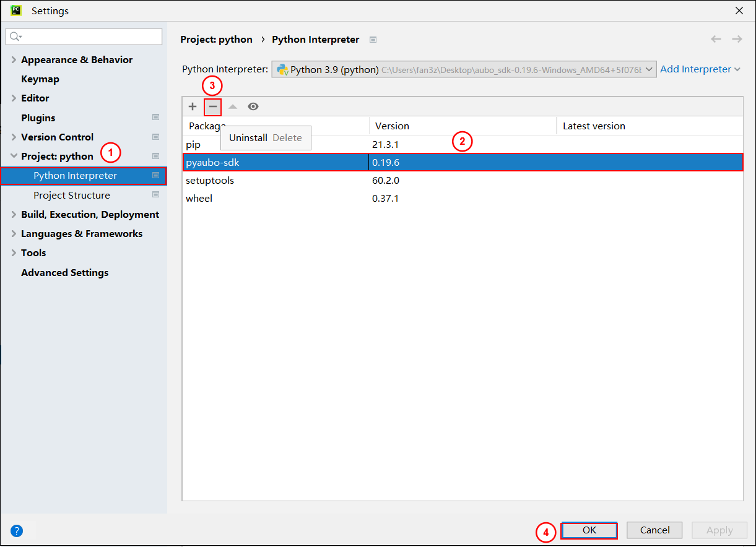Click the PyCharm logo in title bar
This screenshot has height=547, width=756.
pyautogui.click(x=16, y=11)
